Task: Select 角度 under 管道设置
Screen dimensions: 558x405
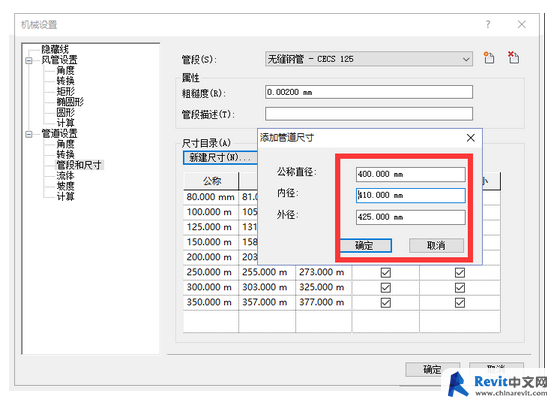Action: (65, 144)
